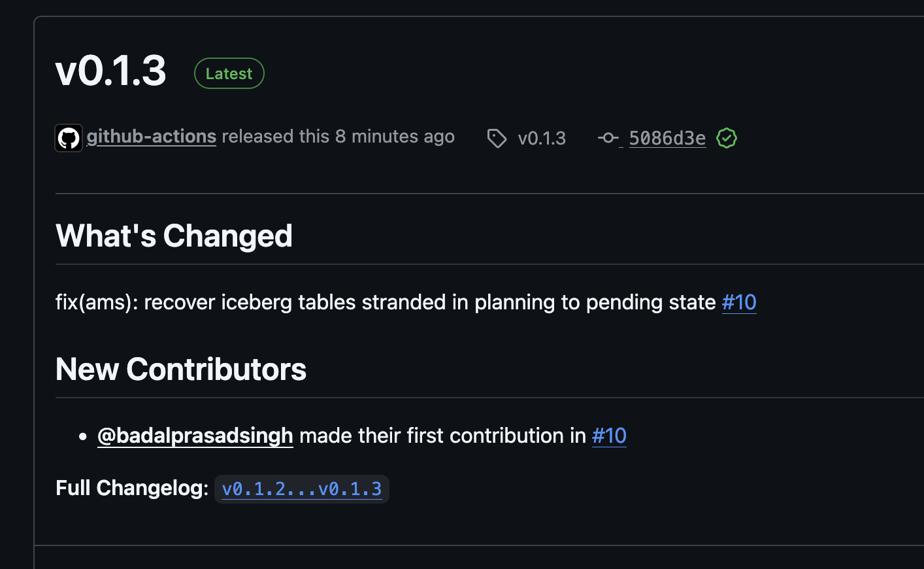
Task: Click the bullet point before @badalprasadsingh
Action: 82,436
